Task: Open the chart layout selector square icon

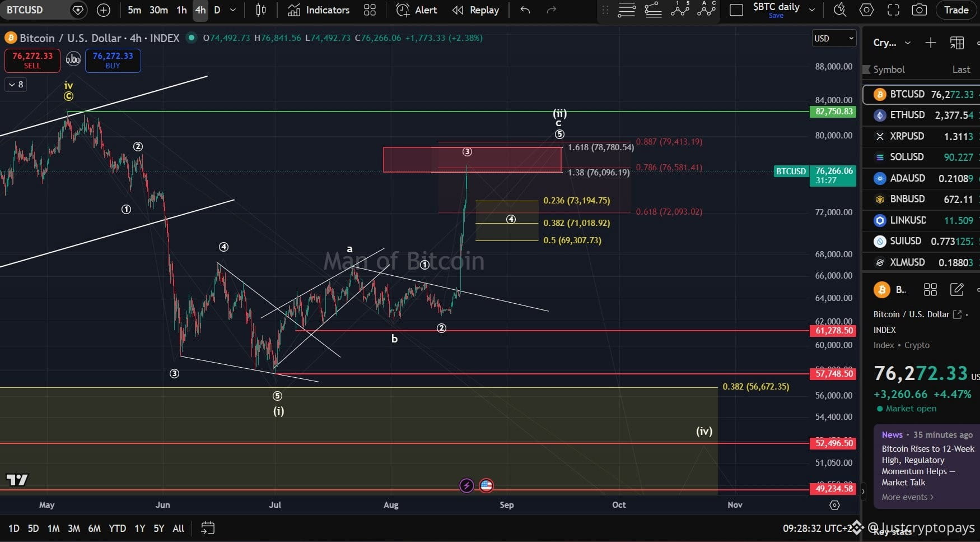Action: [736, 10]
